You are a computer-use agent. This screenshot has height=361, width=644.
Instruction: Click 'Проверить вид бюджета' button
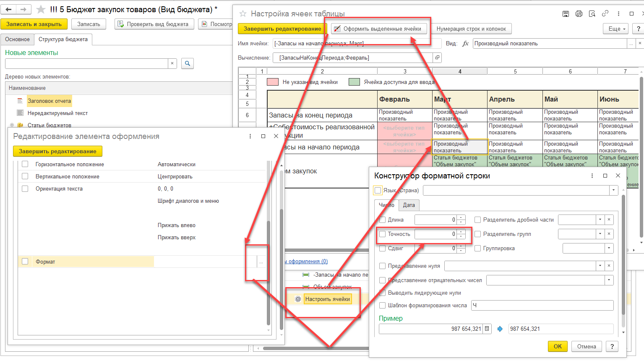[x=154, y=24]
